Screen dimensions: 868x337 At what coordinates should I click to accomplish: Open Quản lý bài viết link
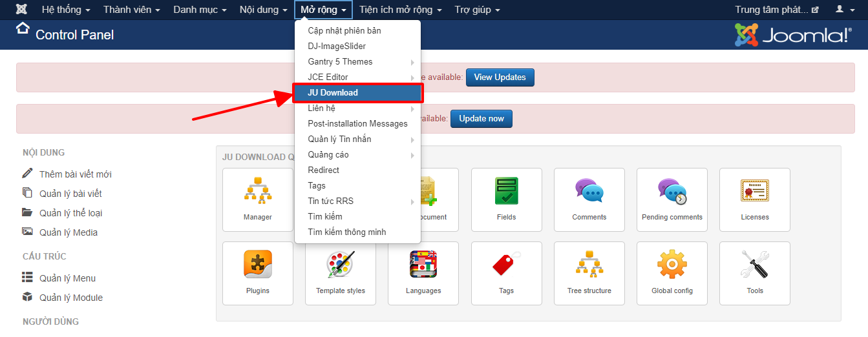[x=70, y=194]
